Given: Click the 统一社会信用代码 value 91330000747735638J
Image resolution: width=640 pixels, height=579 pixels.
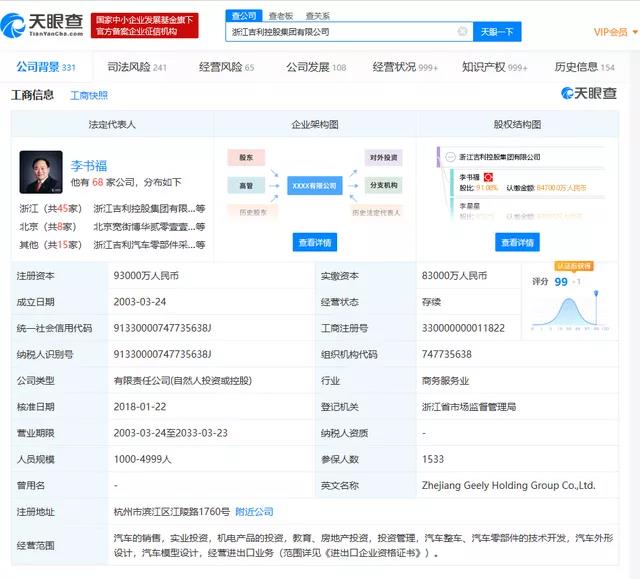Looking at the screenshot, I should click(x=162, y=328).
